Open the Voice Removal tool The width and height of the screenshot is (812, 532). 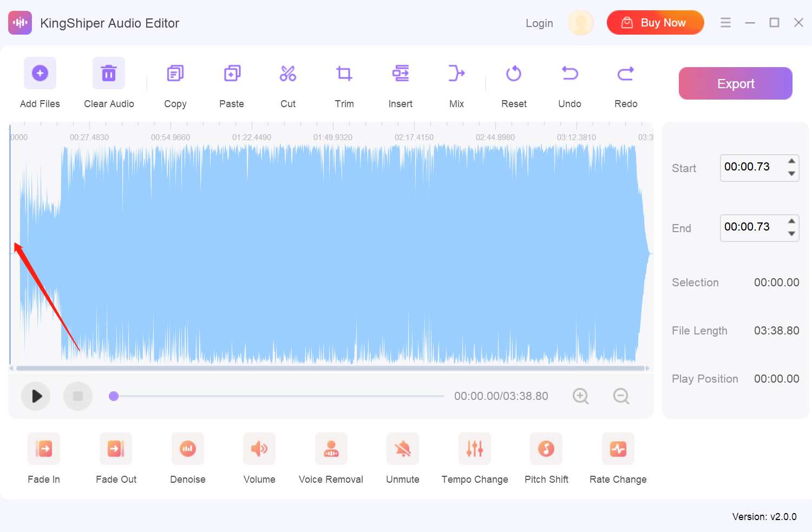331,449
